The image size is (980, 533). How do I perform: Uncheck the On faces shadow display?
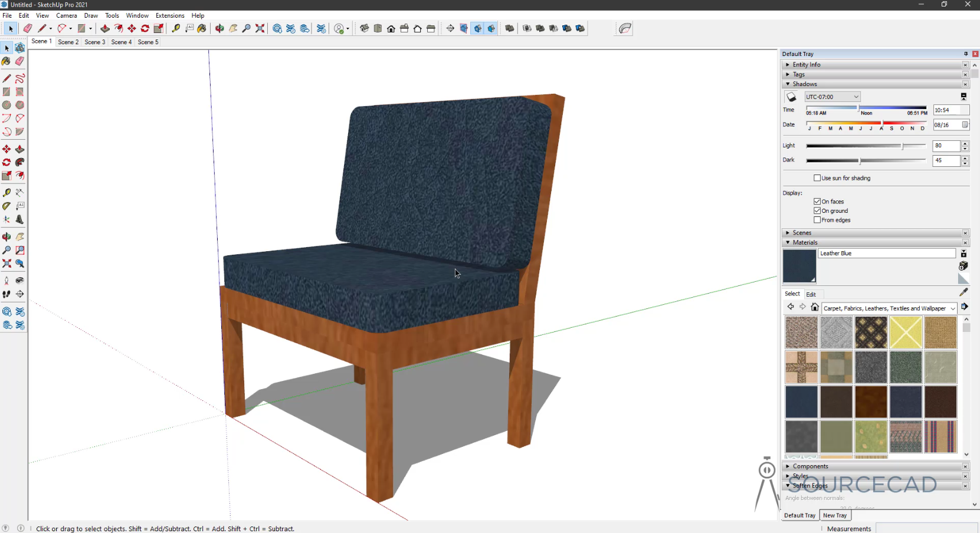817,202
